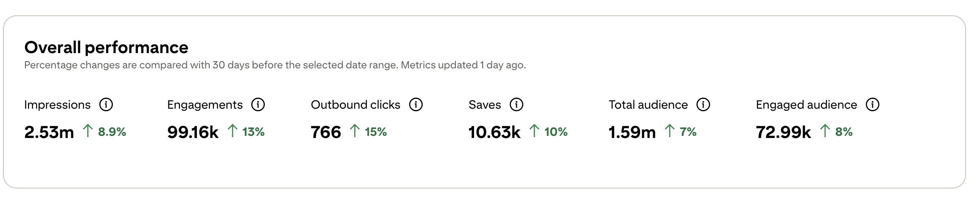This screenshot has height=197, width=980.
Task: Click the Overall performance heading
Action: click(x=106, y=48)
